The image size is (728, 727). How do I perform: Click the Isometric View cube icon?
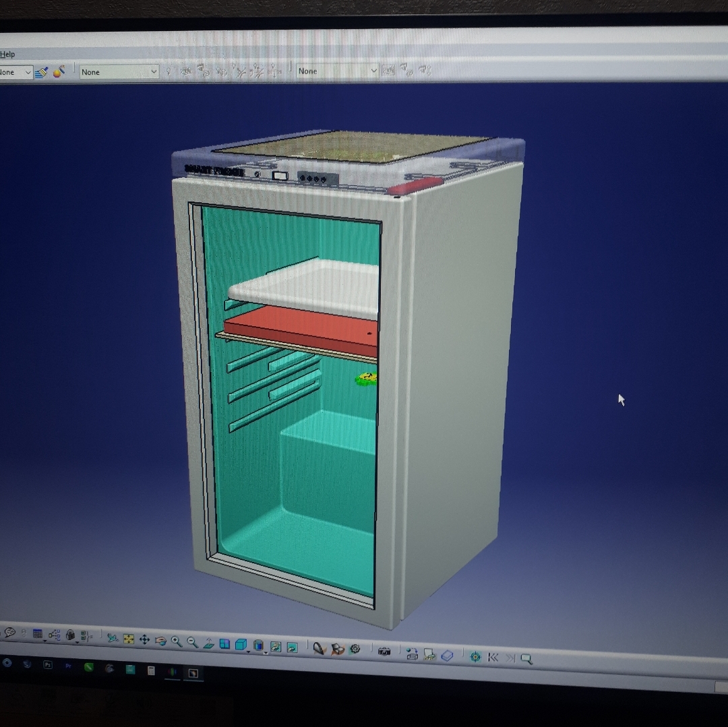pyautogui.click(x=241, y=644)
